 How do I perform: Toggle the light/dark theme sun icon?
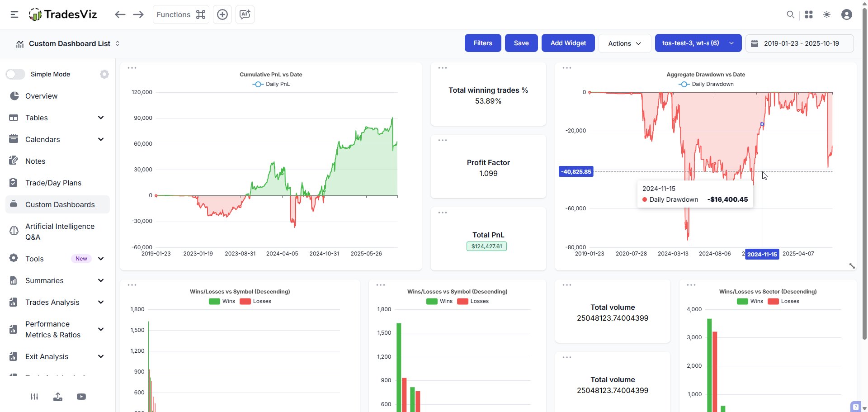point(827,14)
